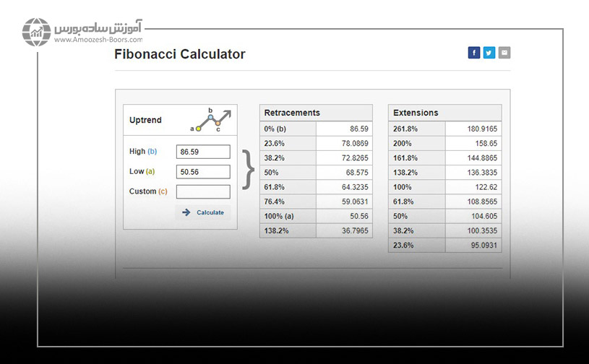Click the arrow icon on Calculate
This screenshot has height=364, width=589.
(186, 212)
